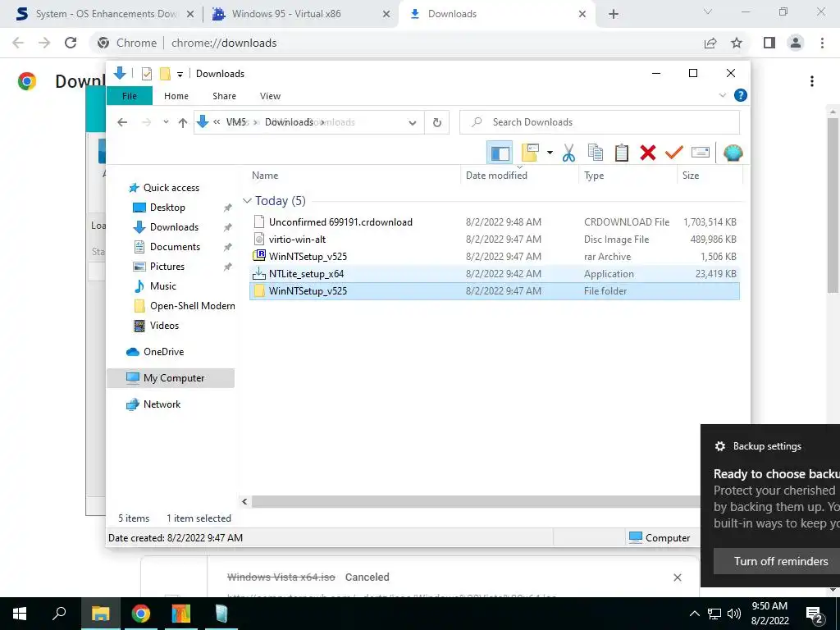Expand the address bar history dropdown
The image size is (840, 630).
point(413,123)
